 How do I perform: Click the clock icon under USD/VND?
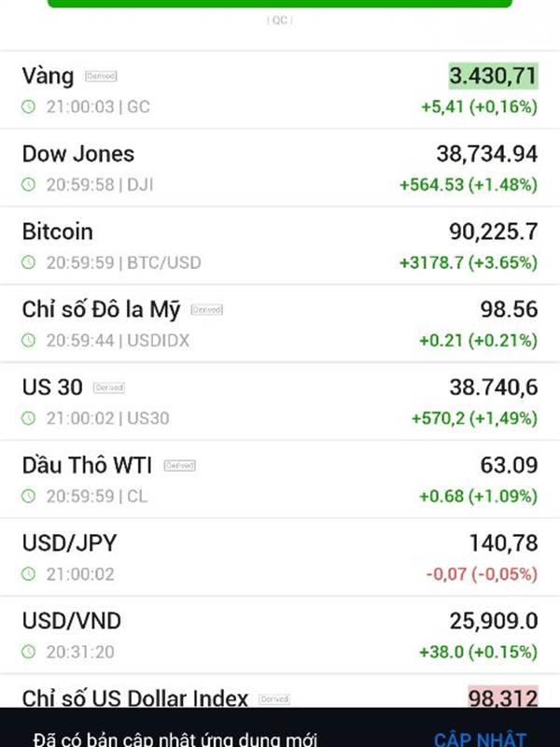tap(29, 652)
